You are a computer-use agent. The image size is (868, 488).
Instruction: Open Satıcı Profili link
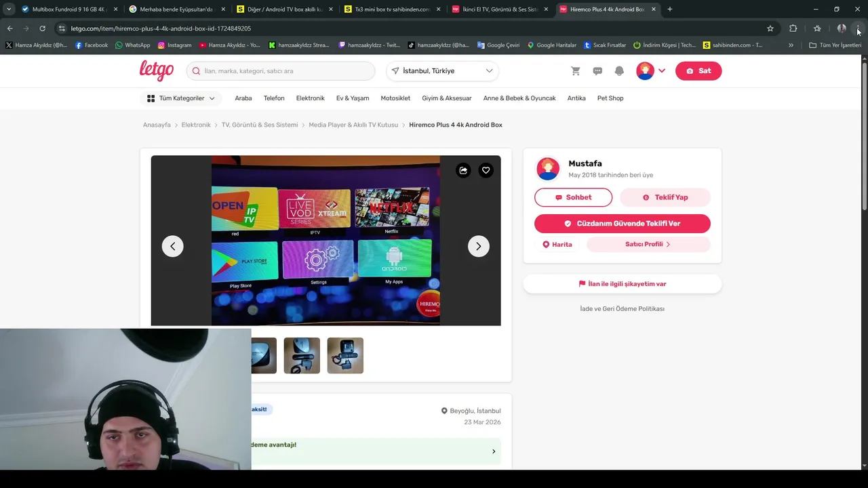648,245
